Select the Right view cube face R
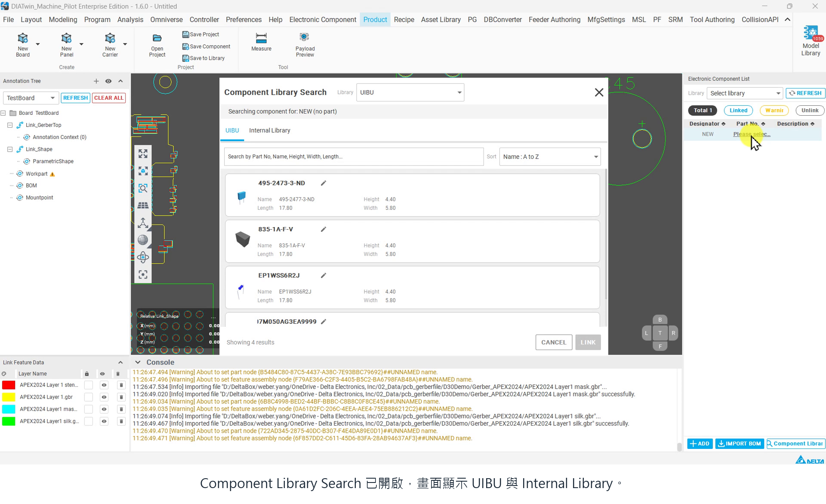The width and height of the screenshot is (826, 504). click(x=673, y=333)
